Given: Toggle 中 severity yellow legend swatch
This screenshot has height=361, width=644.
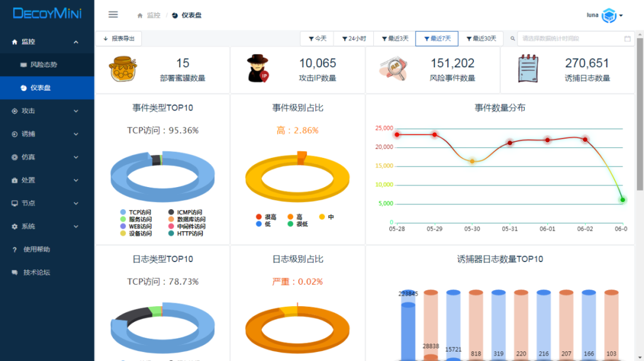Looking at the screenshot, I should [321, 217].
